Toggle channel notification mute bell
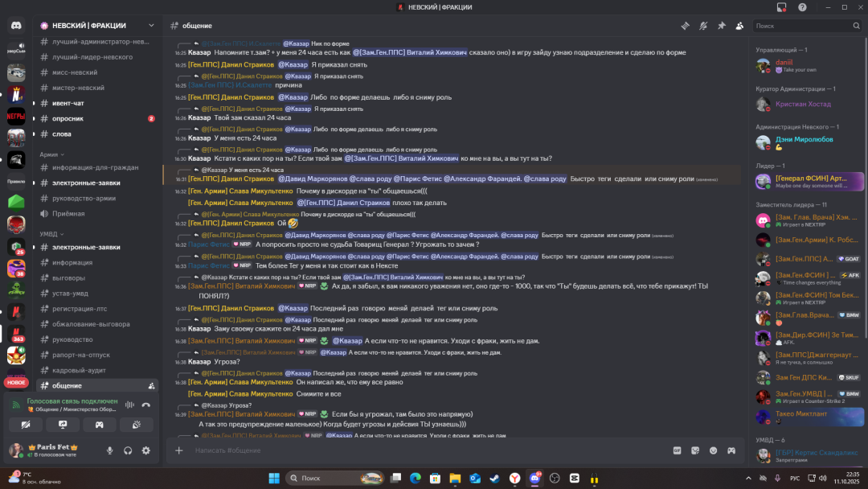The image size is (868, 489). pos(703,26)
